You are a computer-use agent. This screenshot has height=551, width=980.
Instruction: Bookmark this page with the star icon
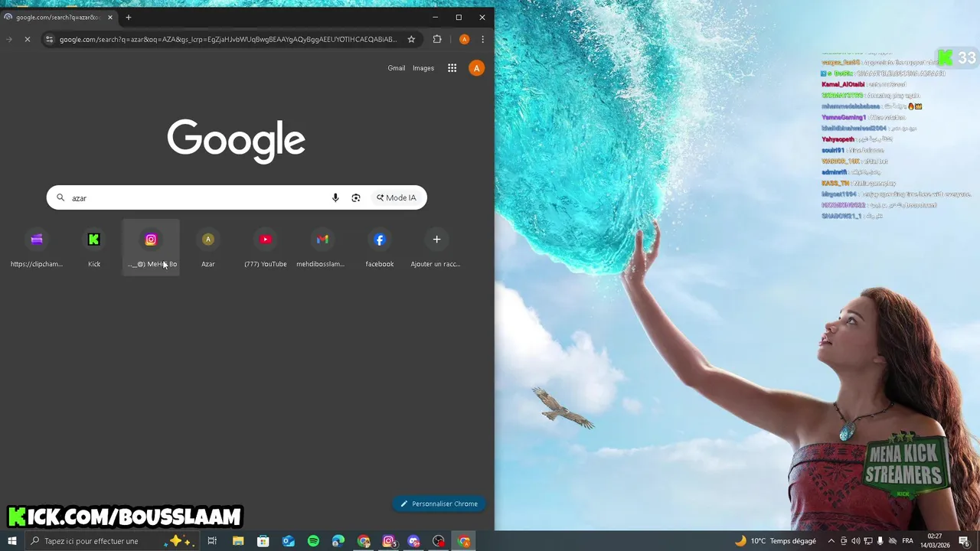(411, 39)
